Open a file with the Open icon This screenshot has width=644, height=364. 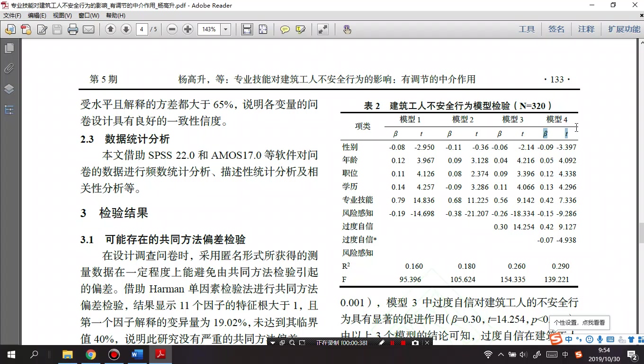10,29
